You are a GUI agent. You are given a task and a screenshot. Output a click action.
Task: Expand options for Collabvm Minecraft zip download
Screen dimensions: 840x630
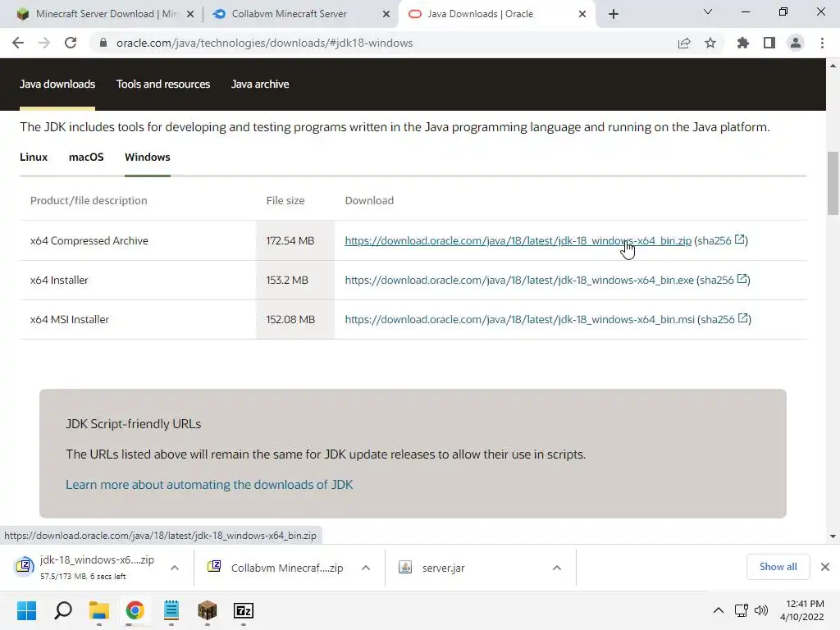(x=366, y=568)
